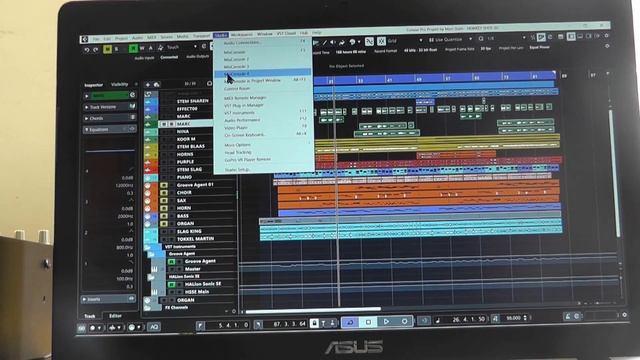Unmute the CHOIR track
Viewport: 640px width, 360px height.
coord(164,193)
